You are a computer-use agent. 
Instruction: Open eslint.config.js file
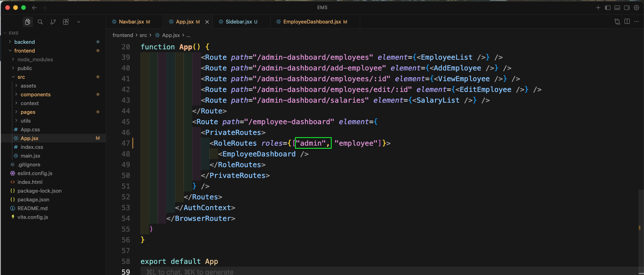pyautogui.click(x=53, y=173)
